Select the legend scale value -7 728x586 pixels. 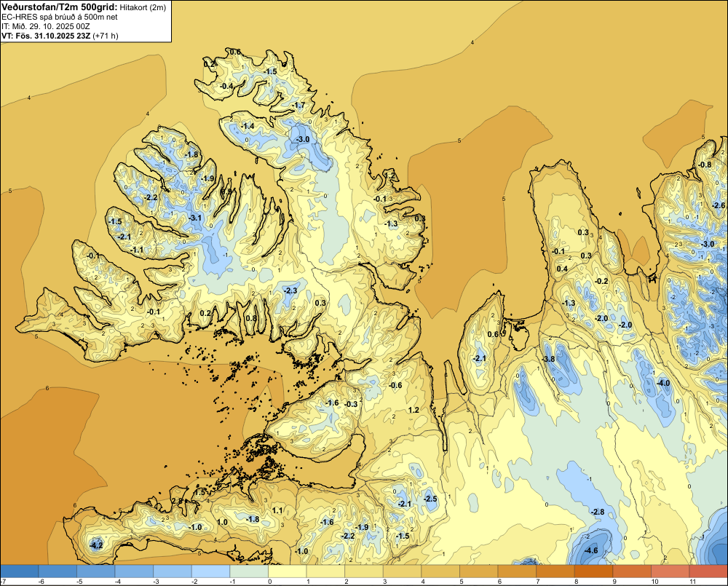[3, 582]
